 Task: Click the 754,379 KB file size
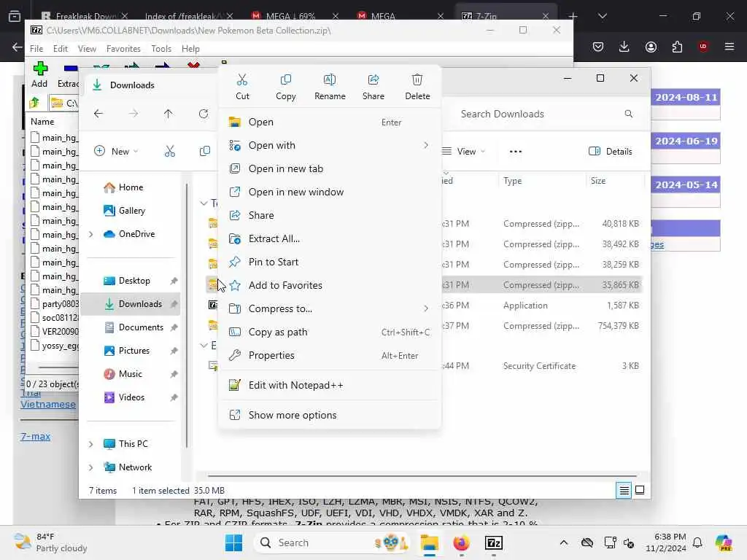pos(619,326)
